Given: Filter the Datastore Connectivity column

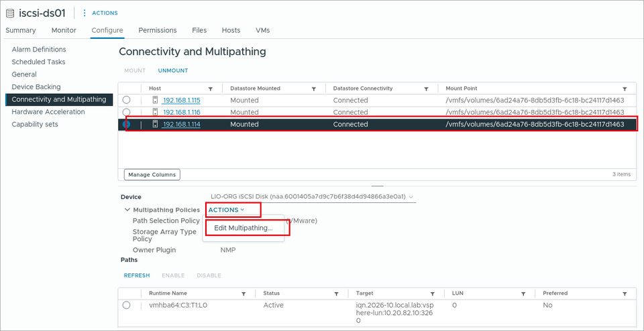Looking at the screenshot, I should 427,88.
